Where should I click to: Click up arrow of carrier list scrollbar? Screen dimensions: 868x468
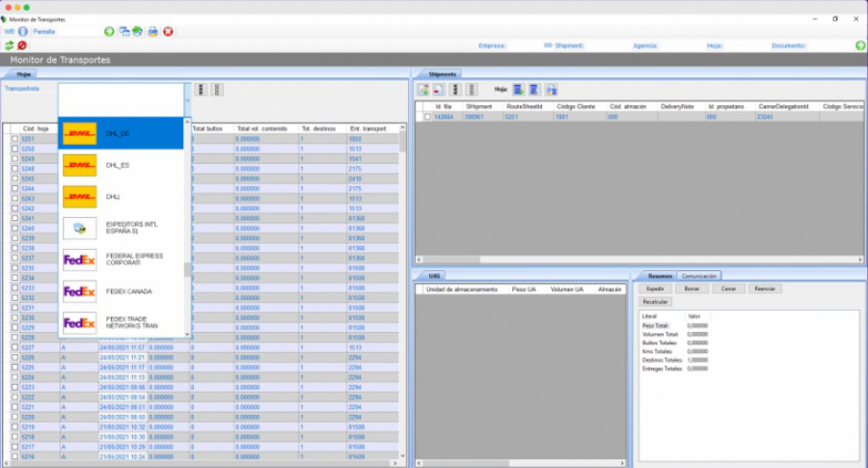click(187, 122)
